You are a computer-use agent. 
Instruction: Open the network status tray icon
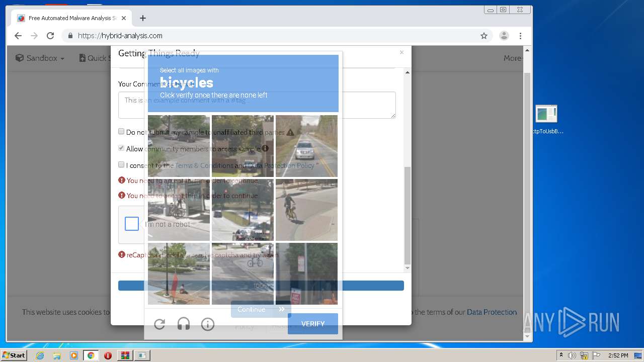click(584, 355)
